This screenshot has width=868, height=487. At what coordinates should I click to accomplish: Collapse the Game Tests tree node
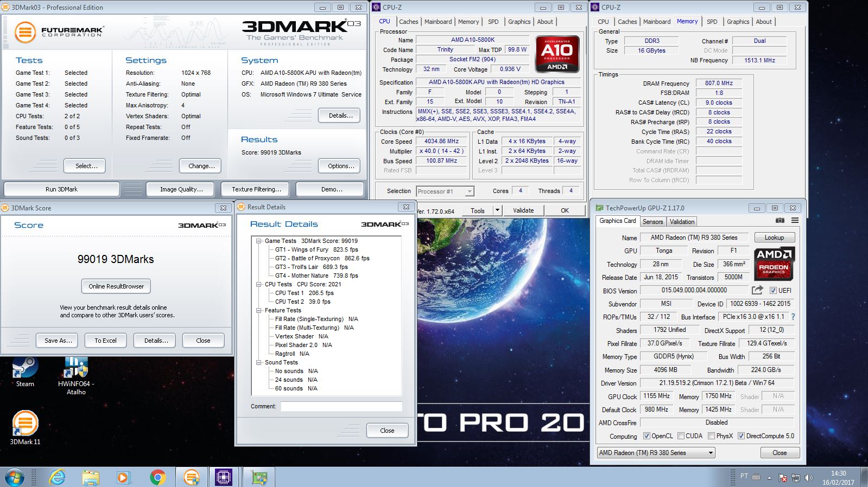pos(259,241)
